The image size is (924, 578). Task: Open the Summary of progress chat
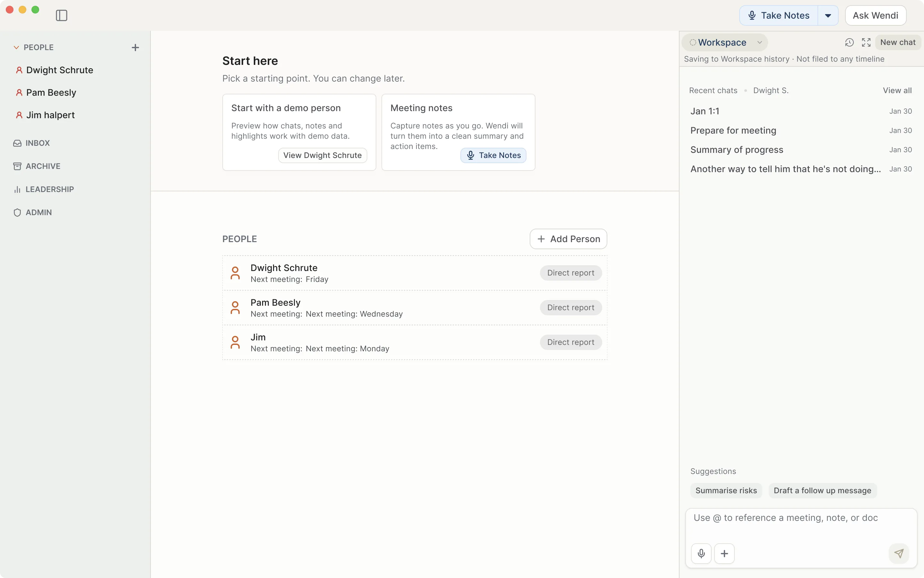click(x=801, y=150)
